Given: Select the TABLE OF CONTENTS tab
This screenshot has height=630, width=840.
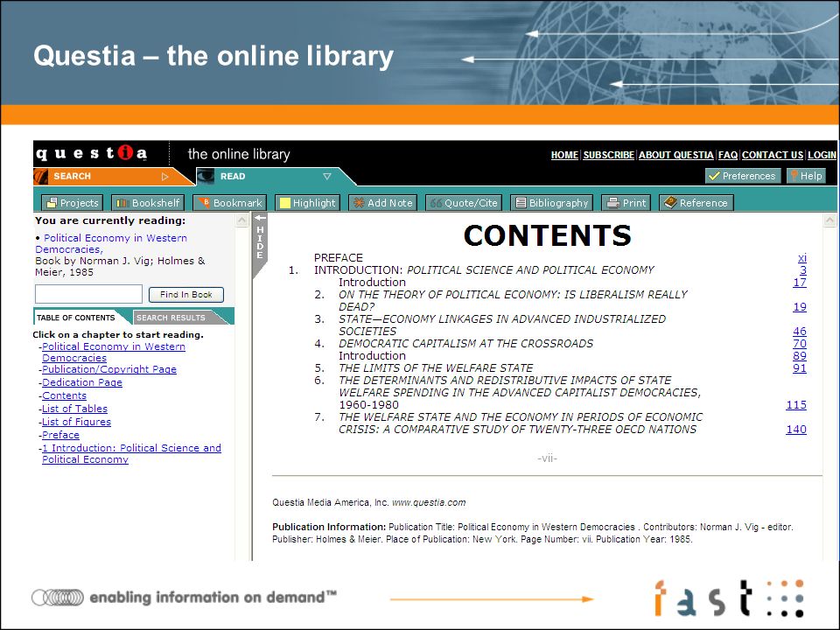Looking at the screenshot, I should pos(75,317).
